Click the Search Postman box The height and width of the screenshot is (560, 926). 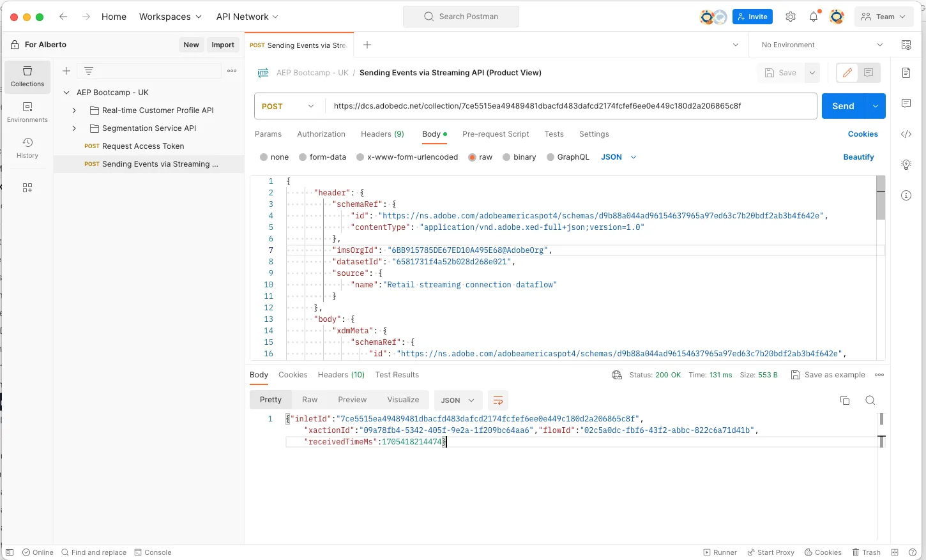pyautogui.click(x=461, y=17)
